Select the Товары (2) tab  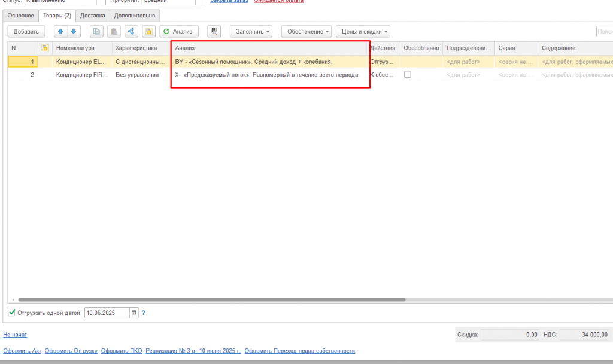(57, 16)
